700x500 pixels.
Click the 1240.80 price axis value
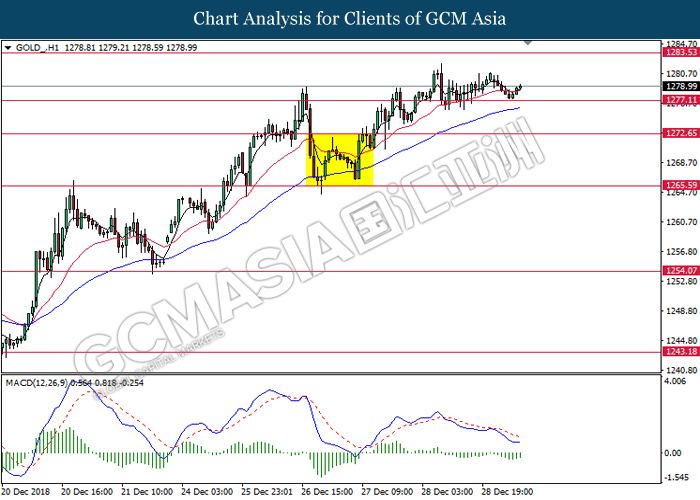point(681,370)
